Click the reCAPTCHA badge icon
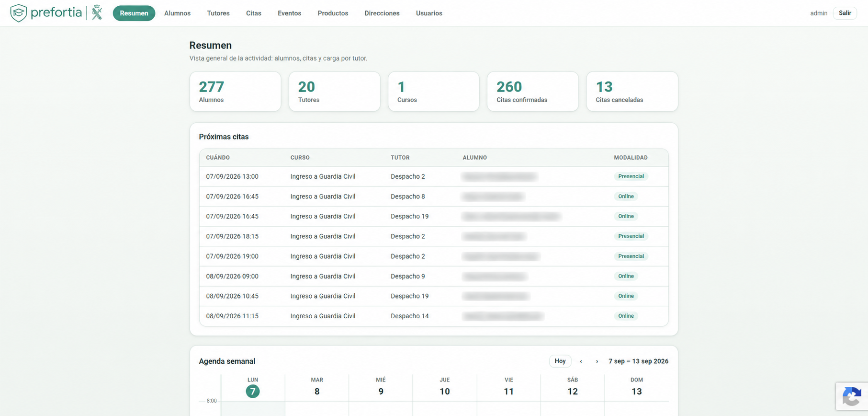868x416 pixels. 851,397
